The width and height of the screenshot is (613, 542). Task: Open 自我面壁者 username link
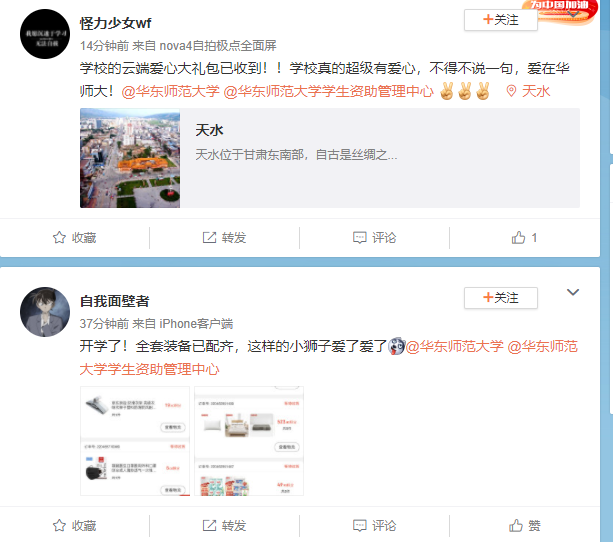(115, 301)
